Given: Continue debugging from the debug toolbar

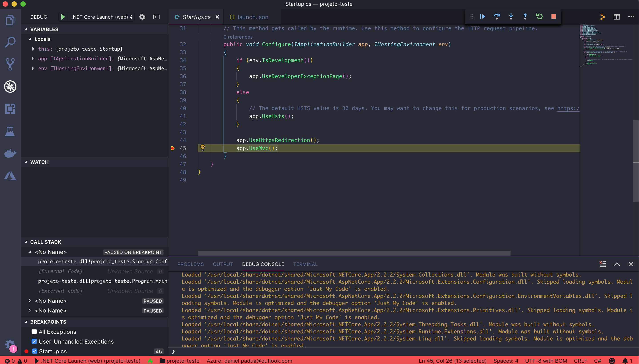Looking at the screenshot, I should [x=482, y=16].
